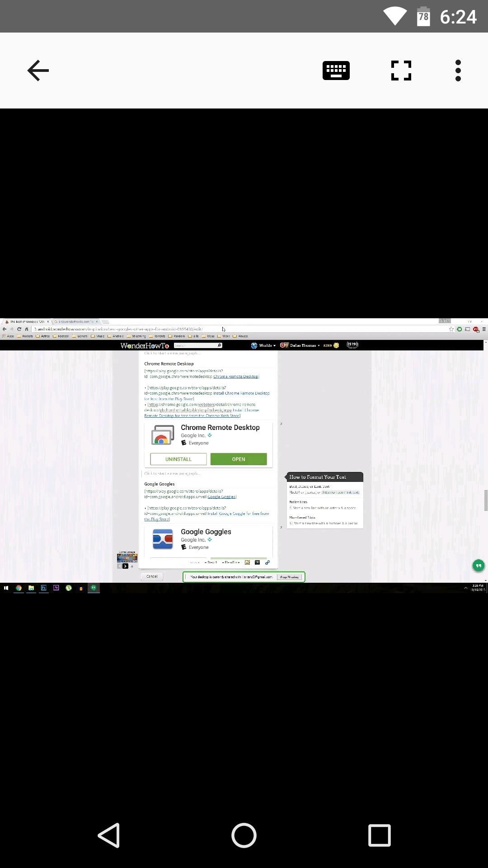Click the Chrome Remote Desktop app icon
The height and width of the screenshot is (868, 488).
click(162, 435)
